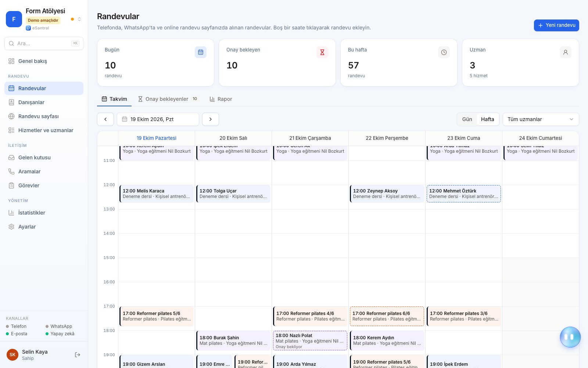The image size is (588, 368).
Task: Click the Ara search field
Action: (x=44, y=43)
